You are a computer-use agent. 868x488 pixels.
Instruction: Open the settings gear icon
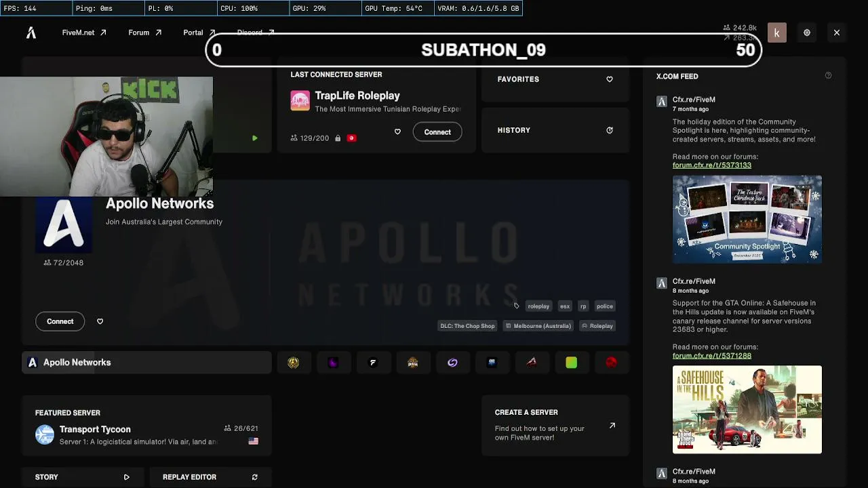807,33
